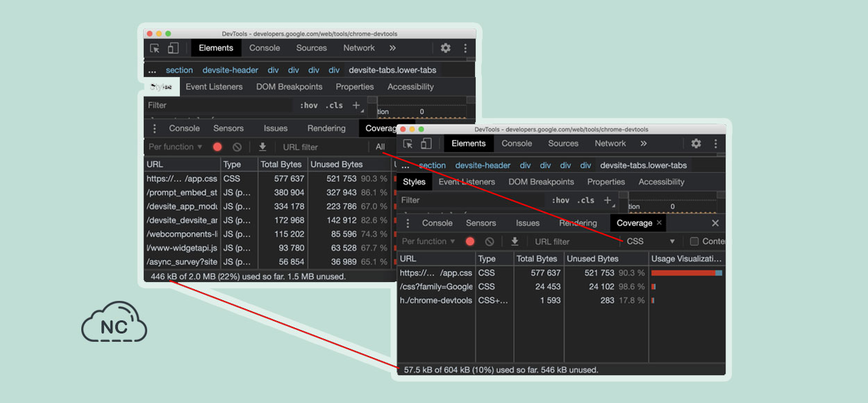Open Per function dropdown in back window
Screen dimensions: 868x403
tap(176, 147)
